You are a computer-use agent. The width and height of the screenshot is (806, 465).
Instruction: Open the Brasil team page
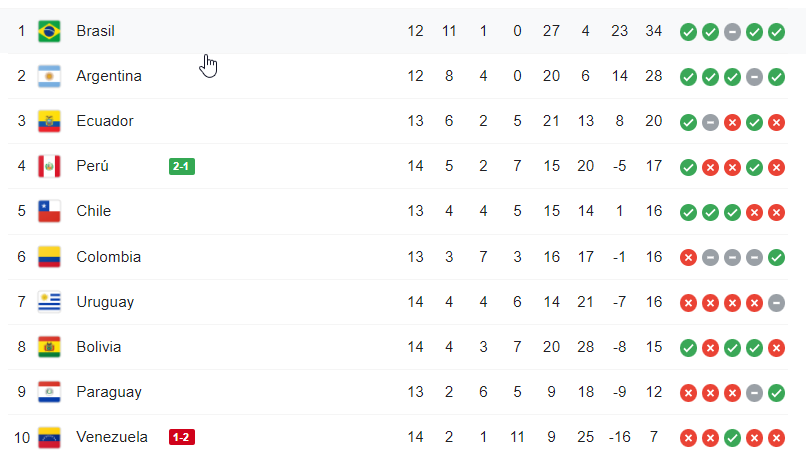click(96, 31)
